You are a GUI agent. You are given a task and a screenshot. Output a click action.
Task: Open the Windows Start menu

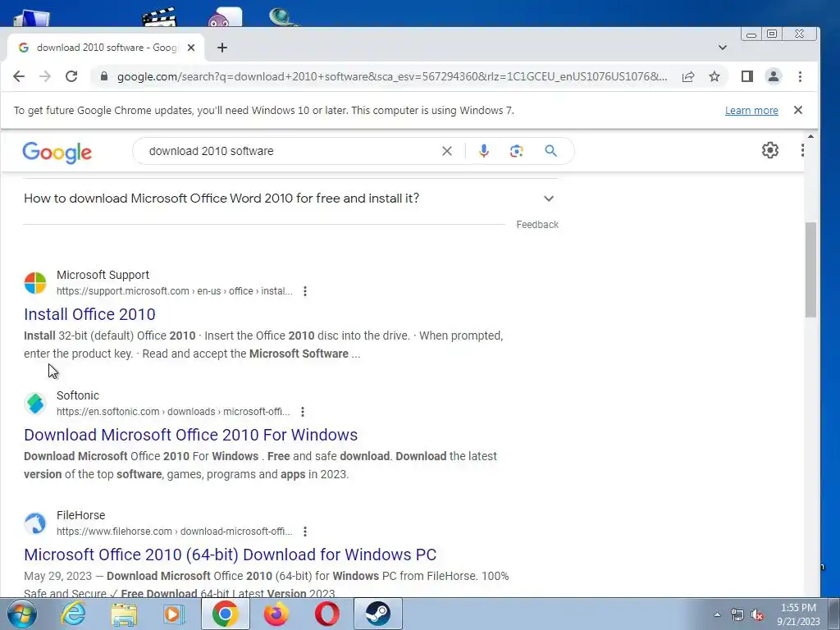tap(22, 614)
